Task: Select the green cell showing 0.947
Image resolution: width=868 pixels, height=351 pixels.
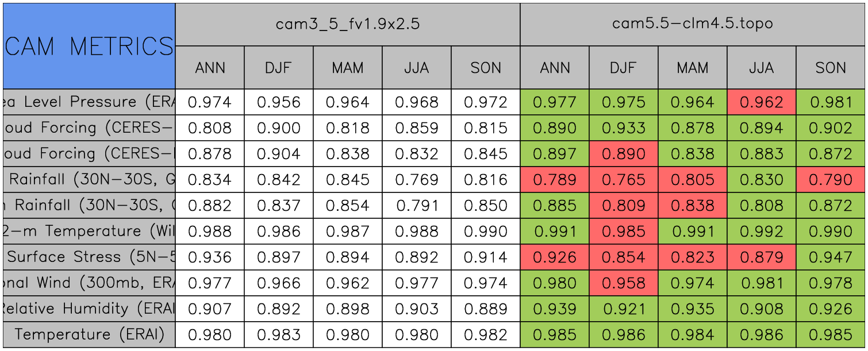Action: click(x=831, y=257)
